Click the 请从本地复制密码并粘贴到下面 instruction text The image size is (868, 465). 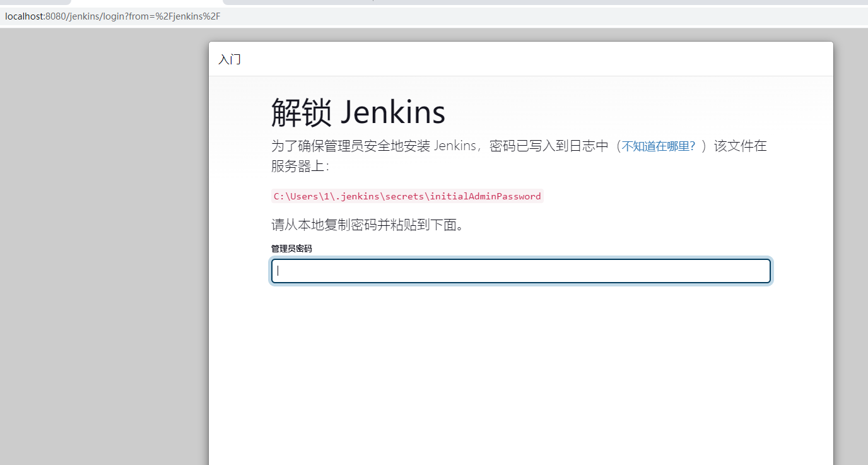click(368, 225)
